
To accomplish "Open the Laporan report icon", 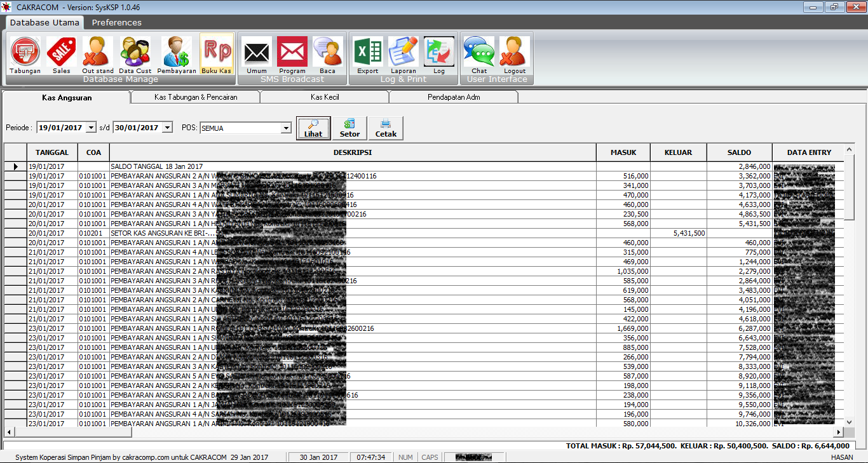I will tap(403, 52).
